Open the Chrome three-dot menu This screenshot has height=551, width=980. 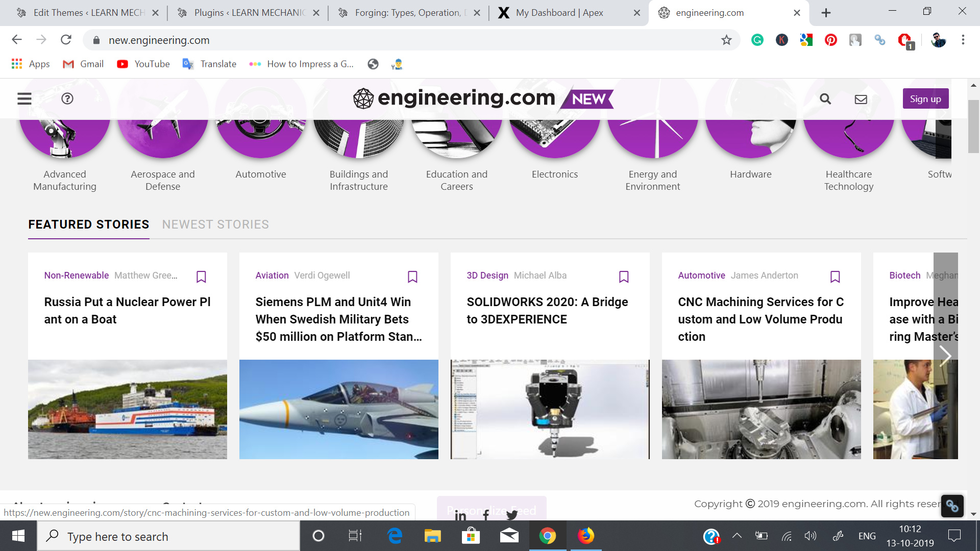click(x=963, y=40)
